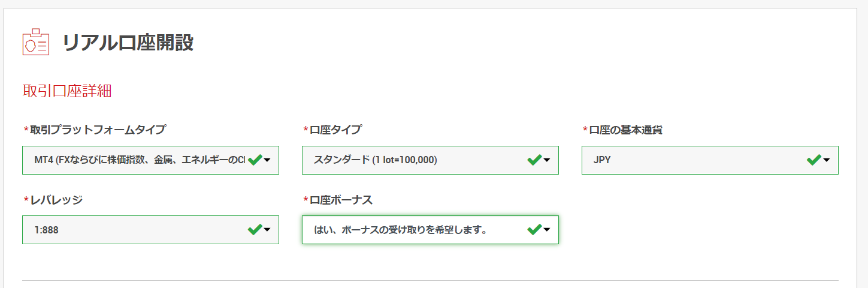
Task: Click the スタンダード (1 lot=100,000) selection text
Action: pos(376,160)
